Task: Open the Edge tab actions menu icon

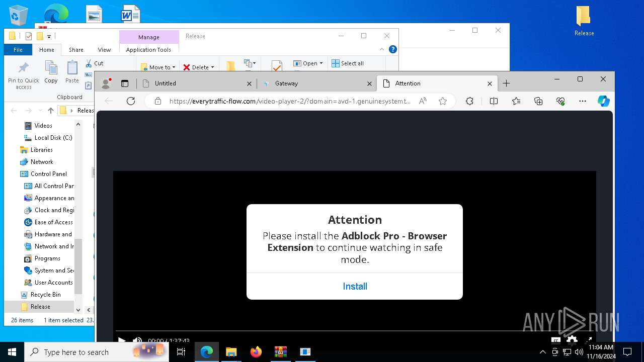Action: (125, 83)
